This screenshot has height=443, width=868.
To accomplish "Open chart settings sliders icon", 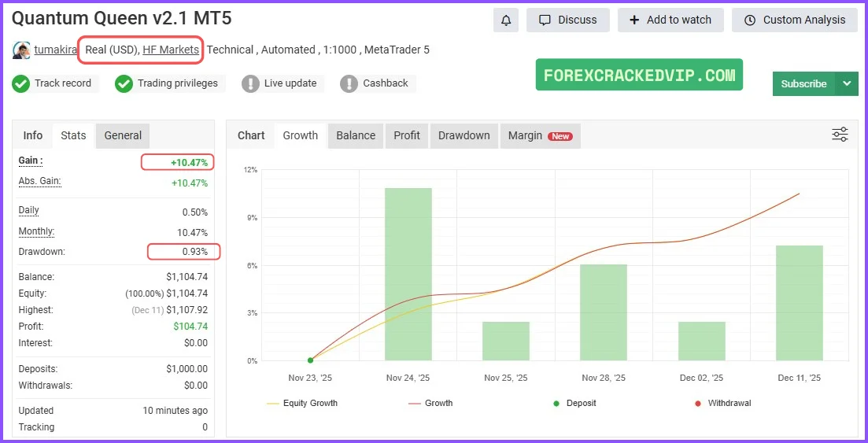I will [x=840, y=135].
